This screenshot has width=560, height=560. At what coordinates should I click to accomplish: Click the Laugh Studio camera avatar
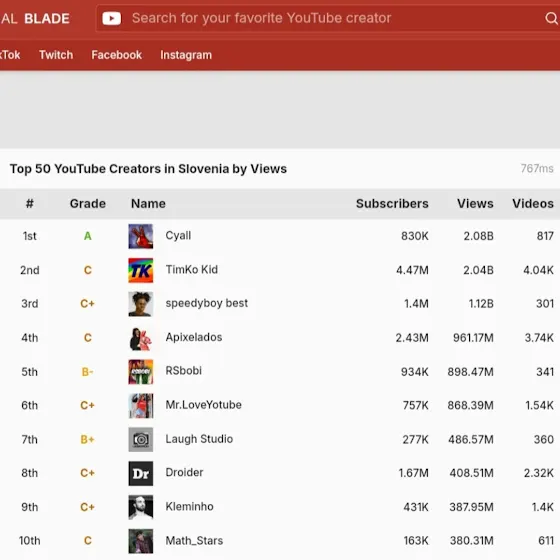141,439
